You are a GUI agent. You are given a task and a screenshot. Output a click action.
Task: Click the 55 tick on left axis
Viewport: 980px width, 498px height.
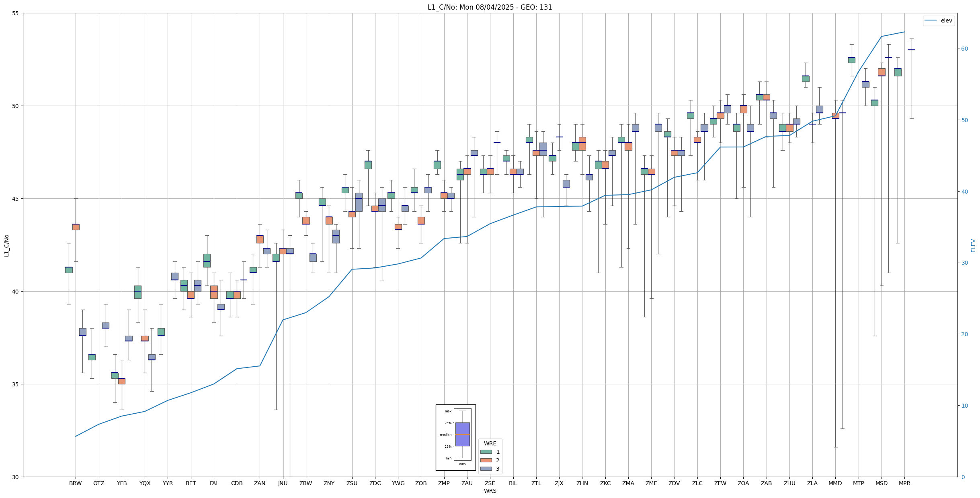(16, 13)
